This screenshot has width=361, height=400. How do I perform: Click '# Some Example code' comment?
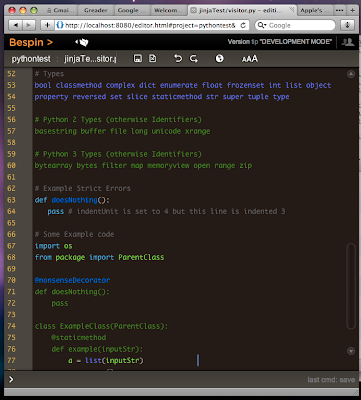click(74, 234)
